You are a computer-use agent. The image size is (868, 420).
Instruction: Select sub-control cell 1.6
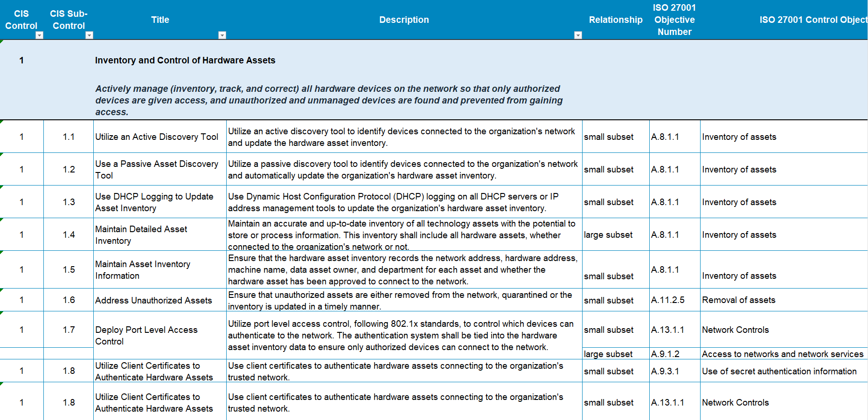tap(69, 300)
